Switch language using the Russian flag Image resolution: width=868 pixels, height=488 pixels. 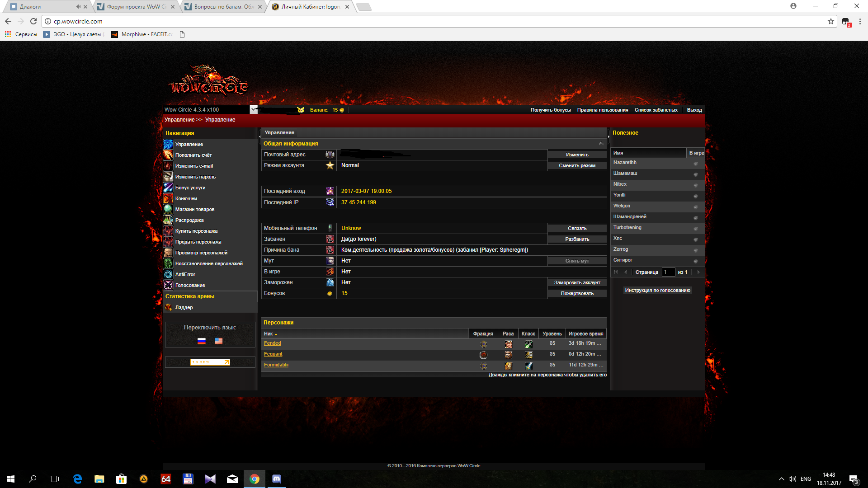click(202, 341)
